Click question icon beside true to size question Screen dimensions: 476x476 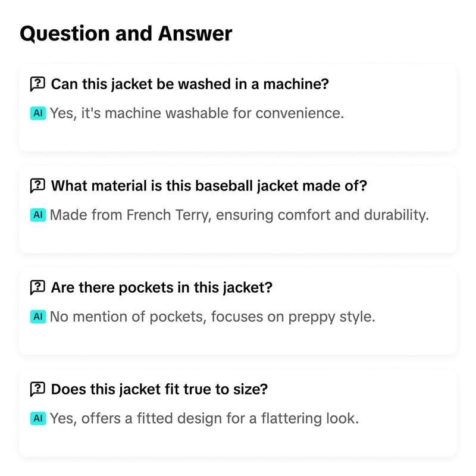click(37, 389)
